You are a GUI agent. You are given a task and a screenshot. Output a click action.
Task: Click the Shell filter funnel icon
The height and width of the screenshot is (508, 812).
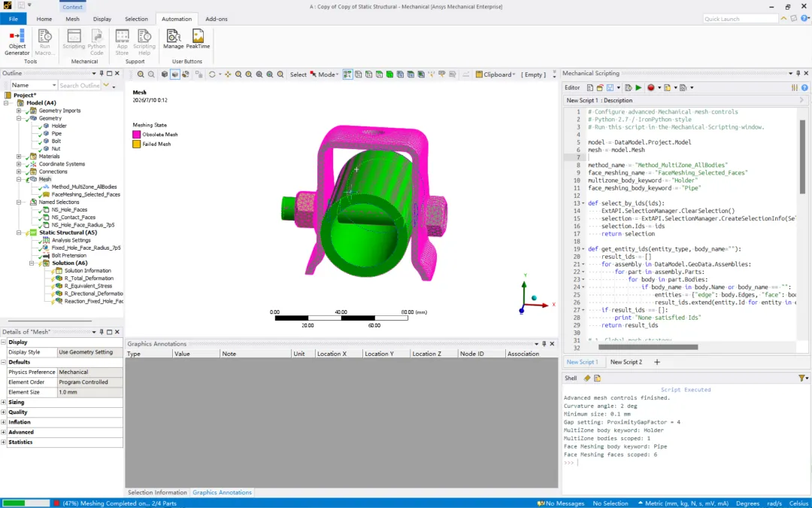801,379
